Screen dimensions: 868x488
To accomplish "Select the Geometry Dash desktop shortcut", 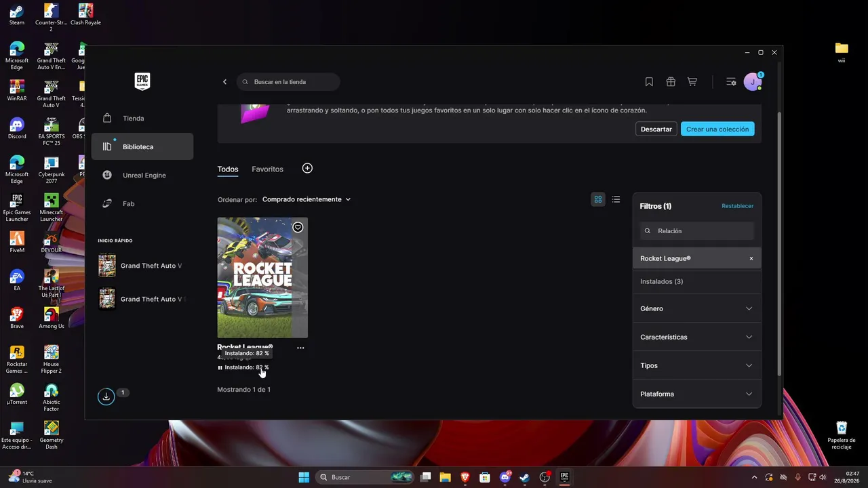I will pyautogui.click(x=52, y=436).
